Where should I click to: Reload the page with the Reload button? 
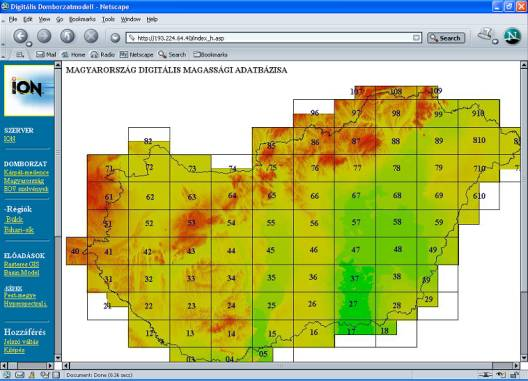pyautogui.click(x=67, y=36)
